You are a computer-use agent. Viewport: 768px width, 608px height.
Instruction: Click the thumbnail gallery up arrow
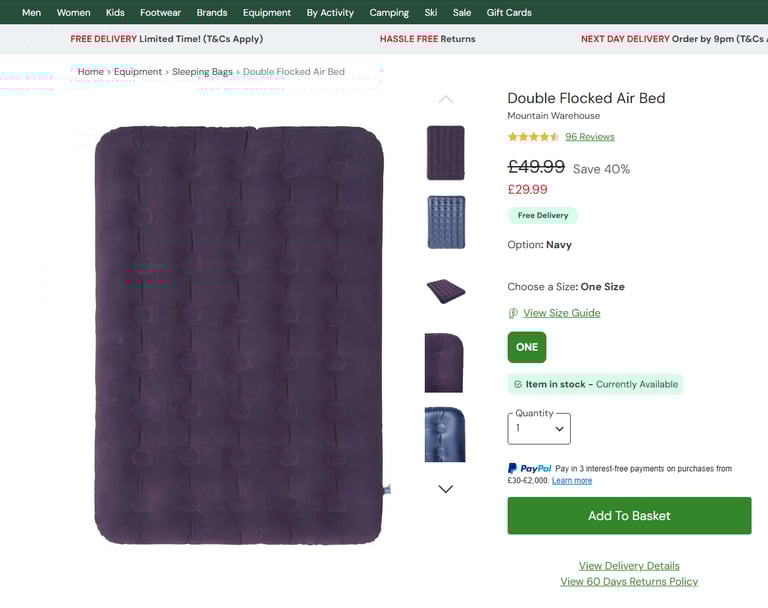click(x=445, y=99)
